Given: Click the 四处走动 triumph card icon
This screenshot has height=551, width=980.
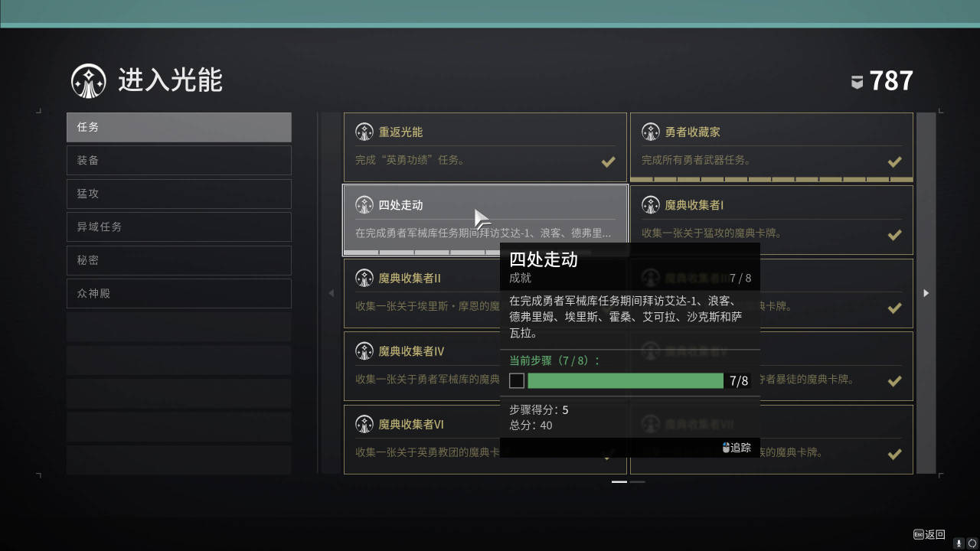Looking at the screenshot, I should 364,205.
